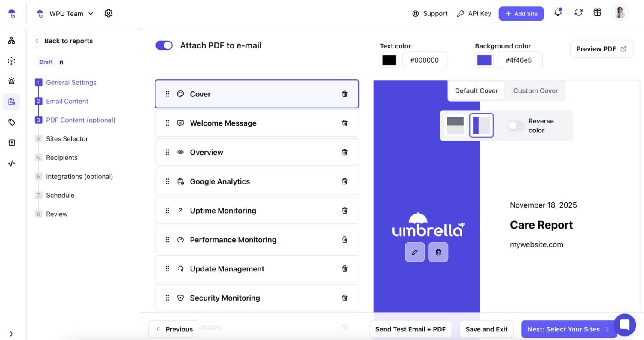
Task: Enable the Reverse color switch
Action: coord(516,126)
